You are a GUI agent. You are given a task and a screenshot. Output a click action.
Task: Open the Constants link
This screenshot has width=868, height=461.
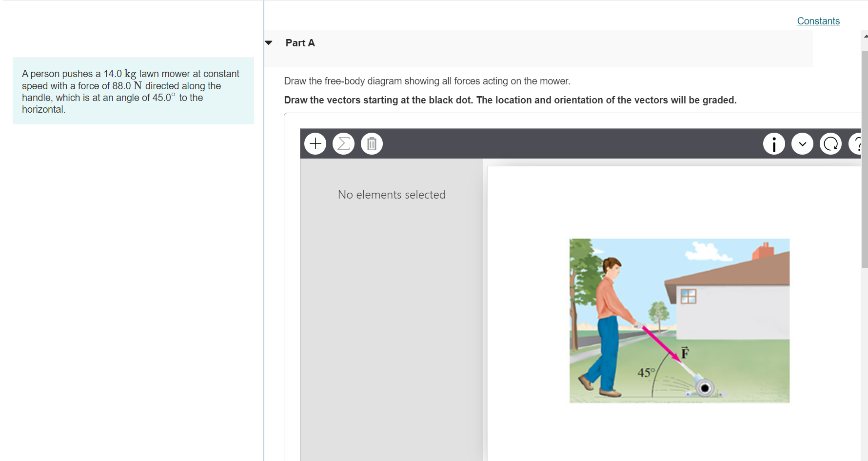818,21
